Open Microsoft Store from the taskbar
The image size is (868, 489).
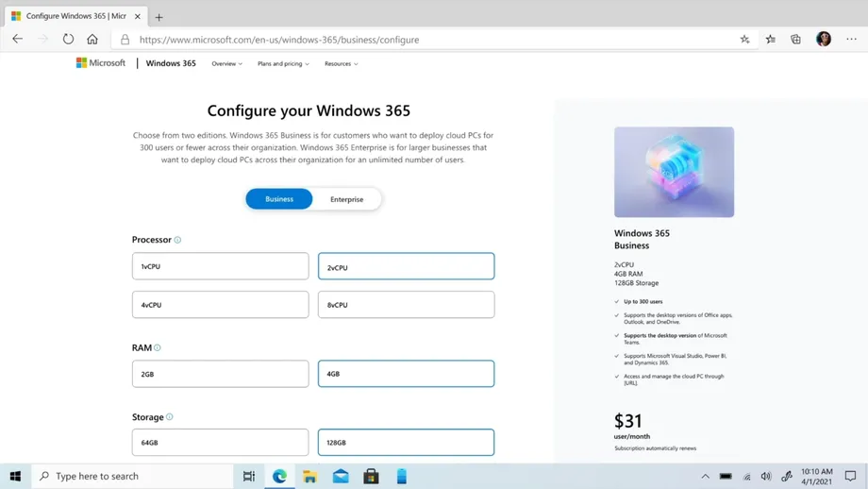372,477
